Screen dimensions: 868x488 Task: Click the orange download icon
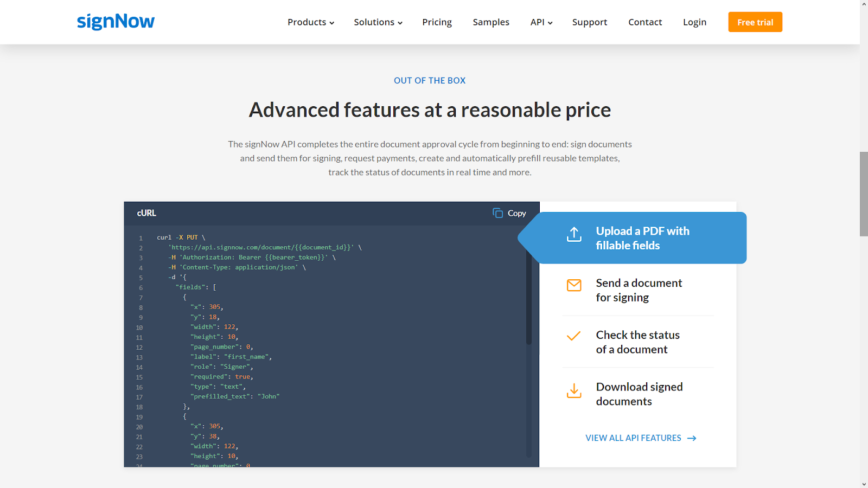(574, 391)
